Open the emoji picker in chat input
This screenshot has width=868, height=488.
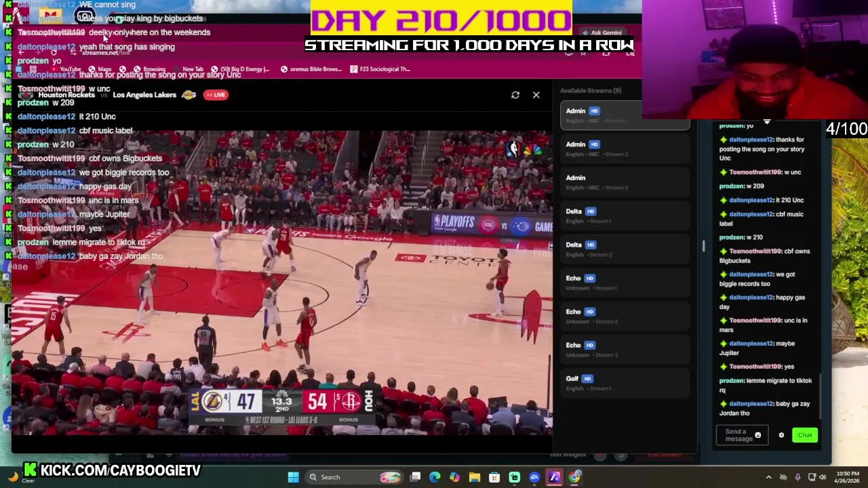[x=758, y=436]
